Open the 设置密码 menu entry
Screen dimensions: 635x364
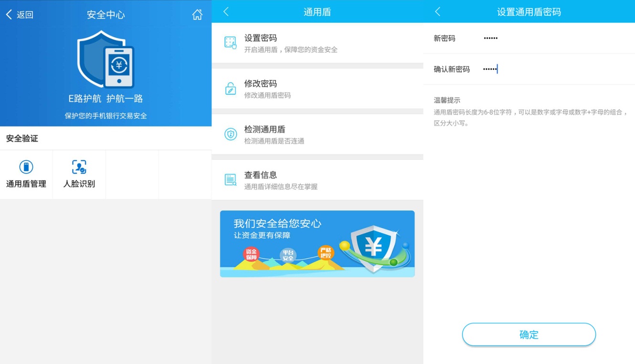317,43
